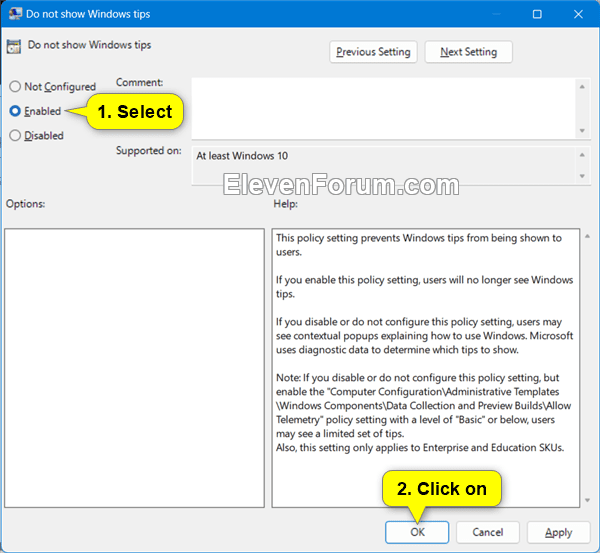This screenshot has height=553, width=600.
Task: Go to Previous Setting
Action: point(373,52)
